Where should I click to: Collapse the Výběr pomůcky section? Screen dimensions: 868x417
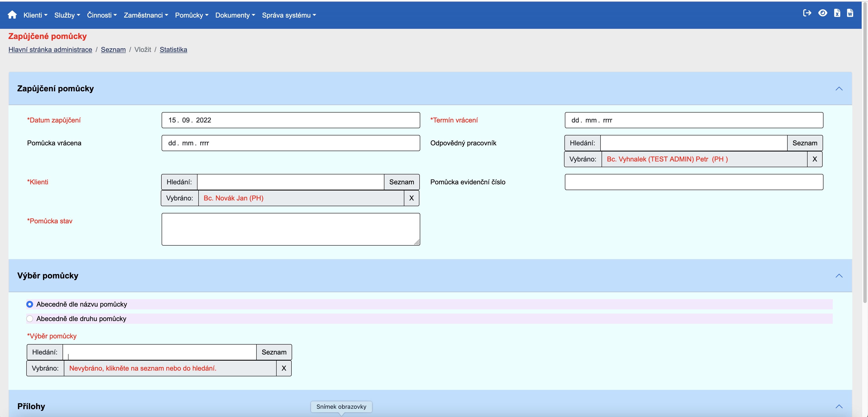(x=839, y=276)
